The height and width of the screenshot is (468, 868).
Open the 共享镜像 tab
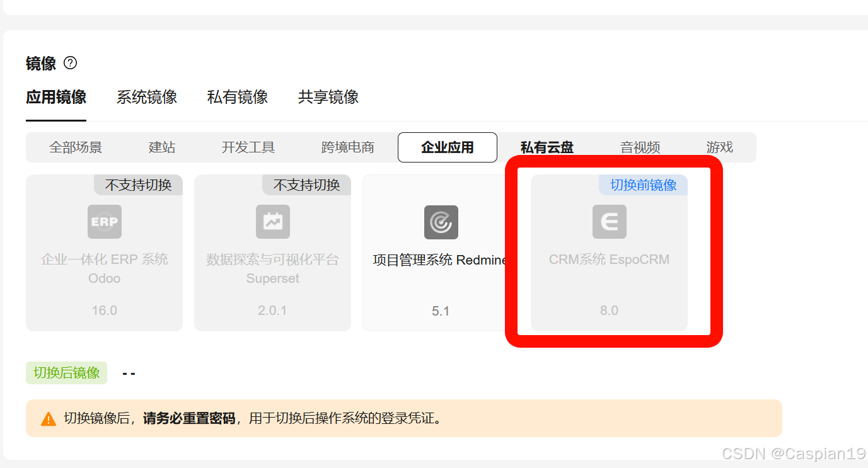pyautogui.click(x=328, y=97)
